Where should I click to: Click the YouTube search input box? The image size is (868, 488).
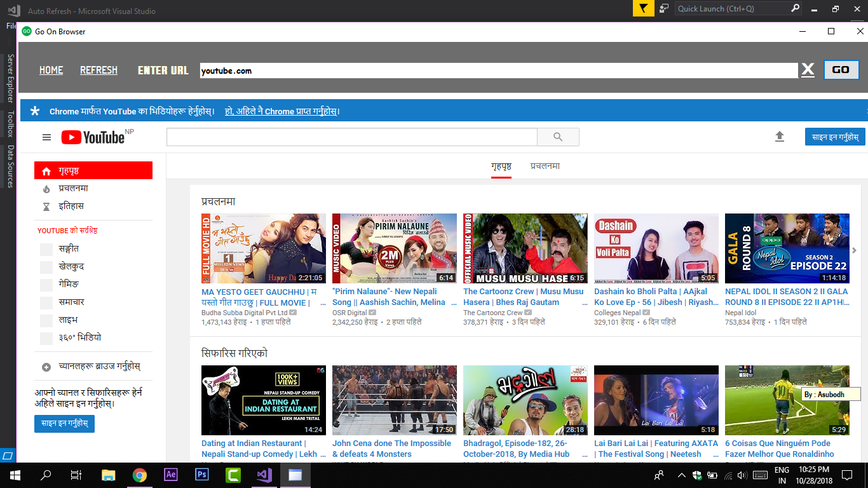tap(352, 137)
